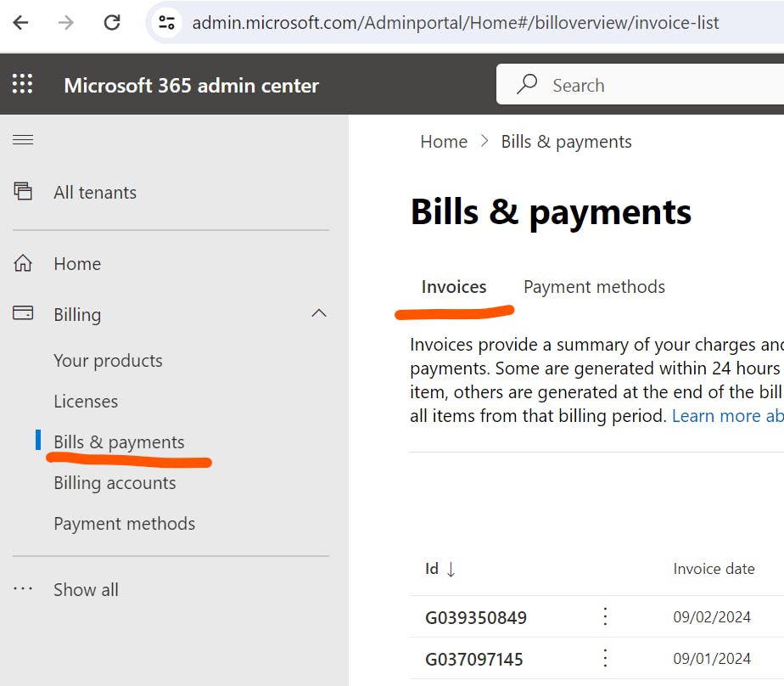Viewport: 784px width, 686px height.
Task: Go to Home in sidebar
Action: point(77,264)
